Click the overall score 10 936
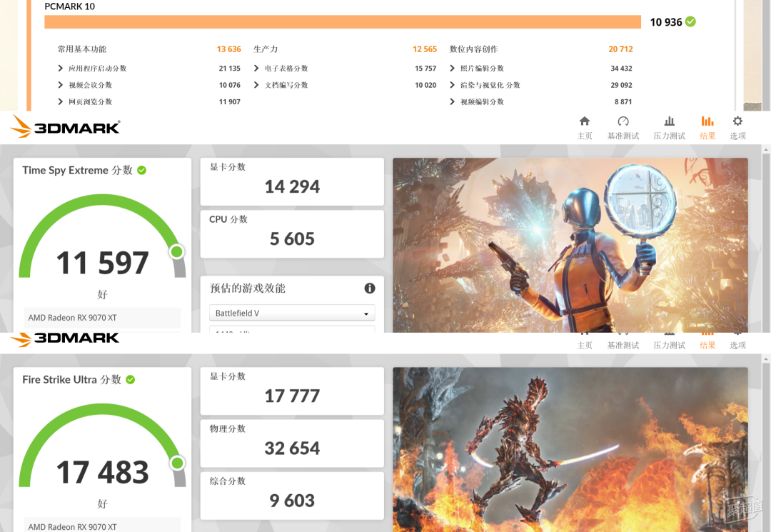 (x=666, y=21)
